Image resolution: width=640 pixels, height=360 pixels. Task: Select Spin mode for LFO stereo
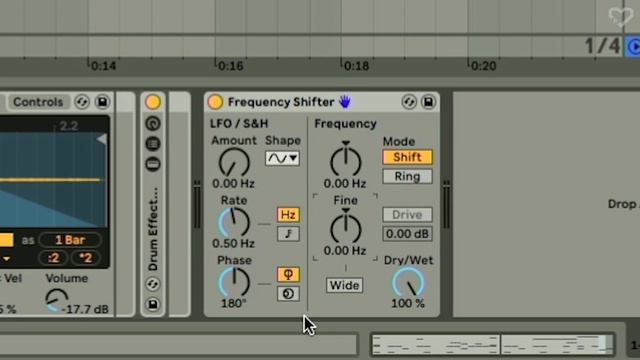pyautogui.click(x=288, y=293)
